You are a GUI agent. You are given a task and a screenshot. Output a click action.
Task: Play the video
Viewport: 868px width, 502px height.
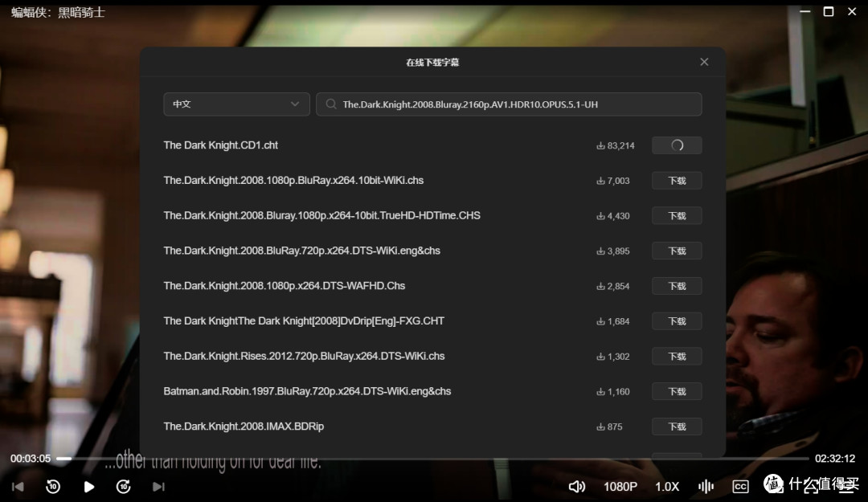pos(88,487)
